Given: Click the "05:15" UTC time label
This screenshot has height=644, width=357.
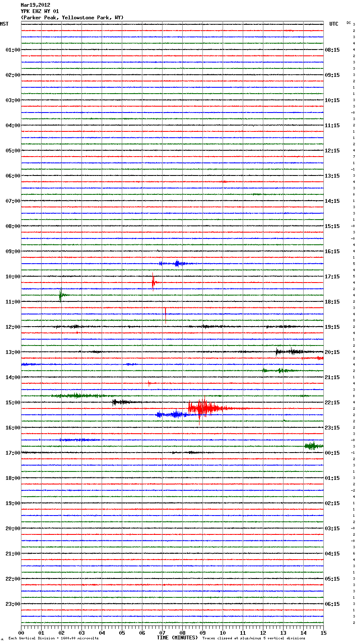Looking at the screenshot, I should tap(332, 579).
